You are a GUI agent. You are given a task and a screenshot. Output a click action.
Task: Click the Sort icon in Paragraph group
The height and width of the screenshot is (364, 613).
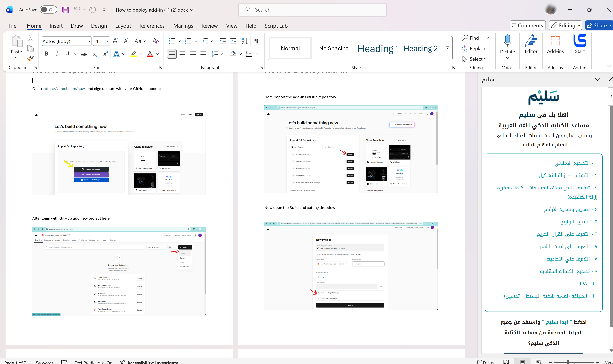coord(244,41)
